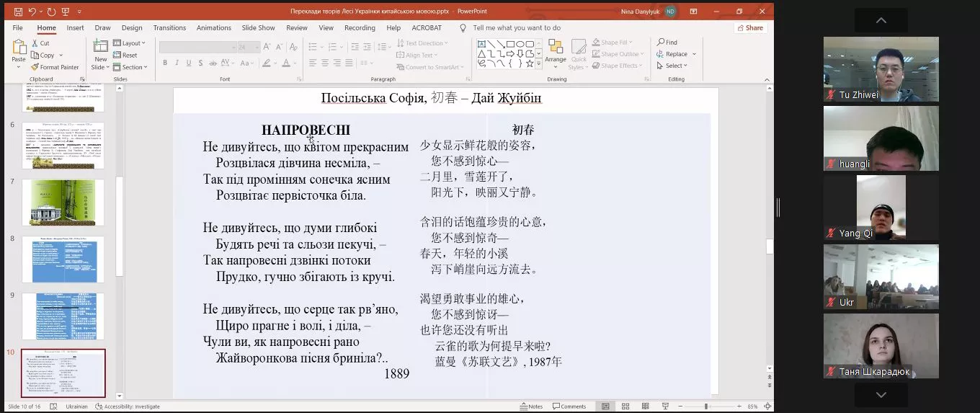Screen dimensions: 980x413
Task: Decrease font size with the smaller A icon
Action: coord(280,47)
